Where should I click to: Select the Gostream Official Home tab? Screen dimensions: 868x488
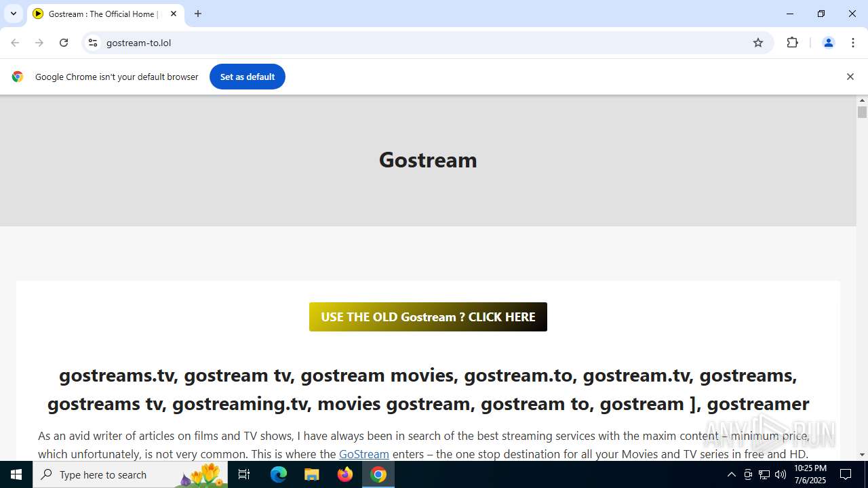[105, 14]
